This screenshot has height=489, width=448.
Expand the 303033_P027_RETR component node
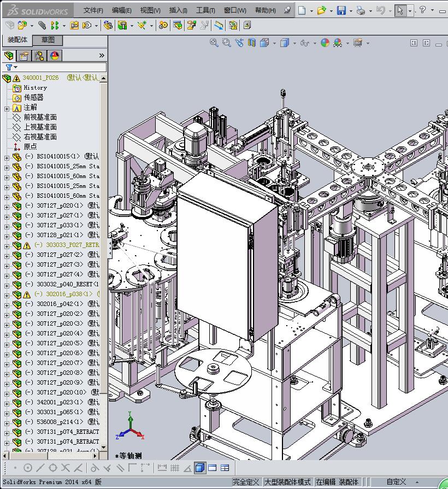pos(7,246)
